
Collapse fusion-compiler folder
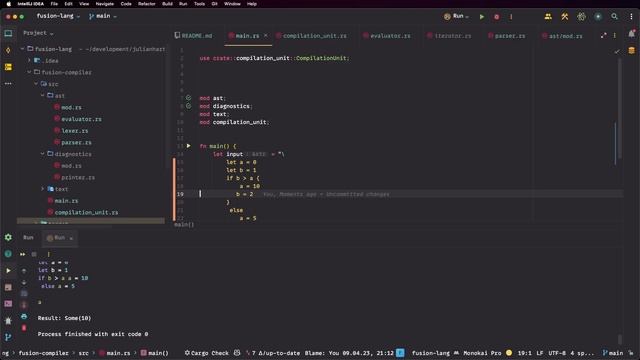[29, 72]
